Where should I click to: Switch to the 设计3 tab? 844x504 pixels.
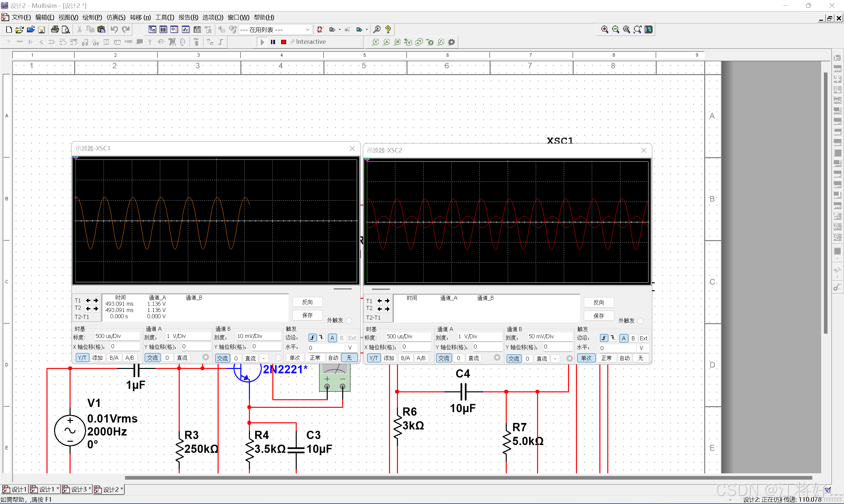tap(76, 490)
